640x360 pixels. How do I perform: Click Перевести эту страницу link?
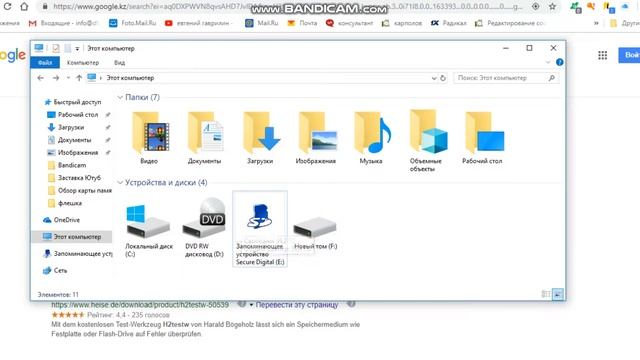coord(297,305)
